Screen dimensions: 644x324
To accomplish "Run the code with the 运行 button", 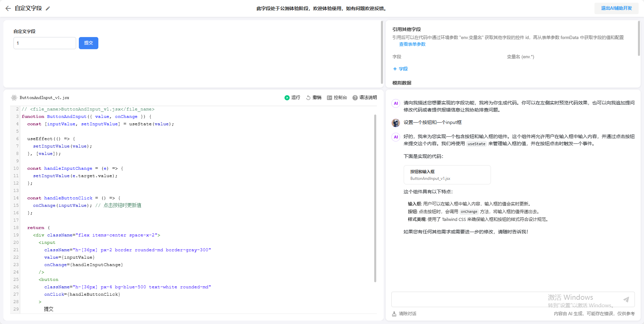I will pos(292,98).
